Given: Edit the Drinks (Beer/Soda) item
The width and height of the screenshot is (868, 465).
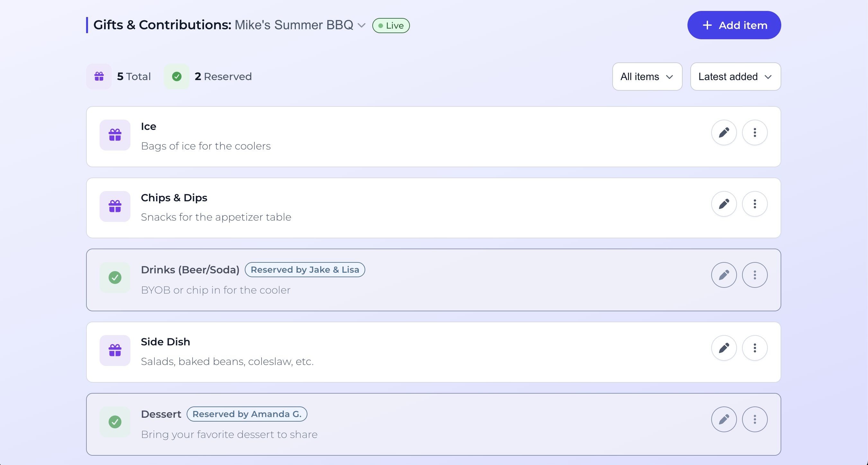Looking at the screenshot, I should (x=724, y=275).
